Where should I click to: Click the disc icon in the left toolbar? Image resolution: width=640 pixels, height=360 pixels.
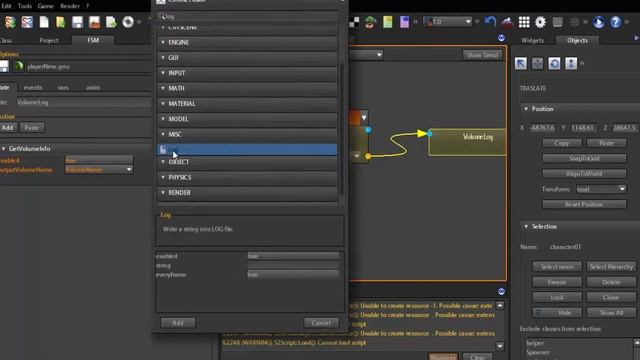128,22
